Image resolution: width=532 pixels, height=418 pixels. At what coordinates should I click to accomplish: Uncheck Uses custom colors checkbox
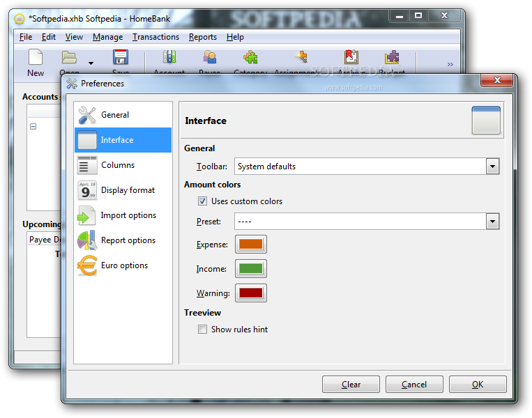(x=203, y=201)
